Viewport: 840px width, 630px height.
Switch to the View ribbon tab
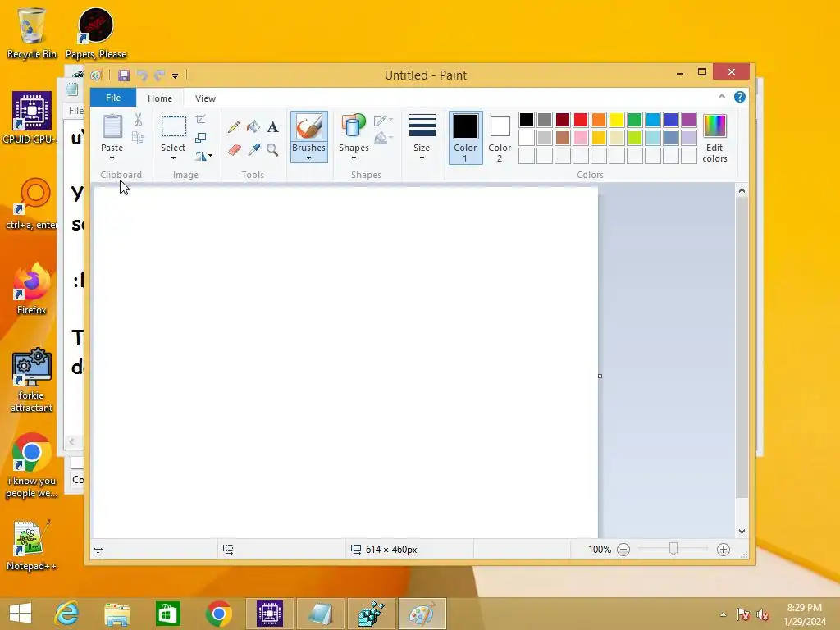(205, 98)
